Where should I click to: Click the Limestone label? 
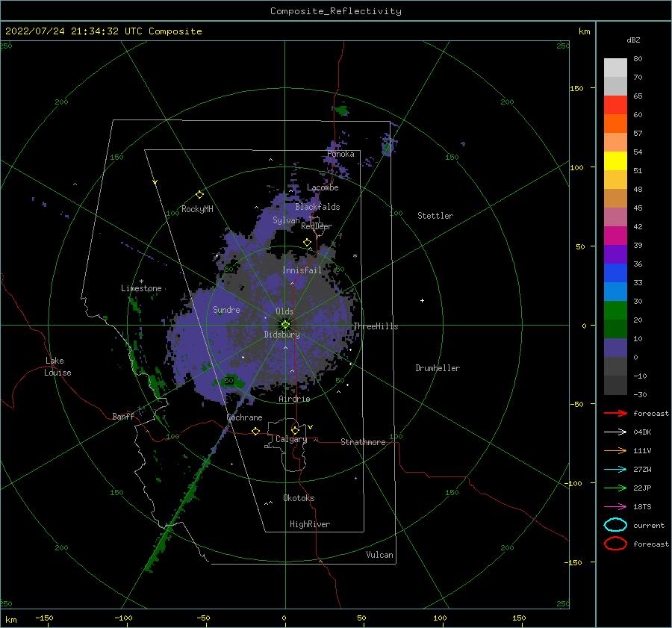(x=141, y=288)
